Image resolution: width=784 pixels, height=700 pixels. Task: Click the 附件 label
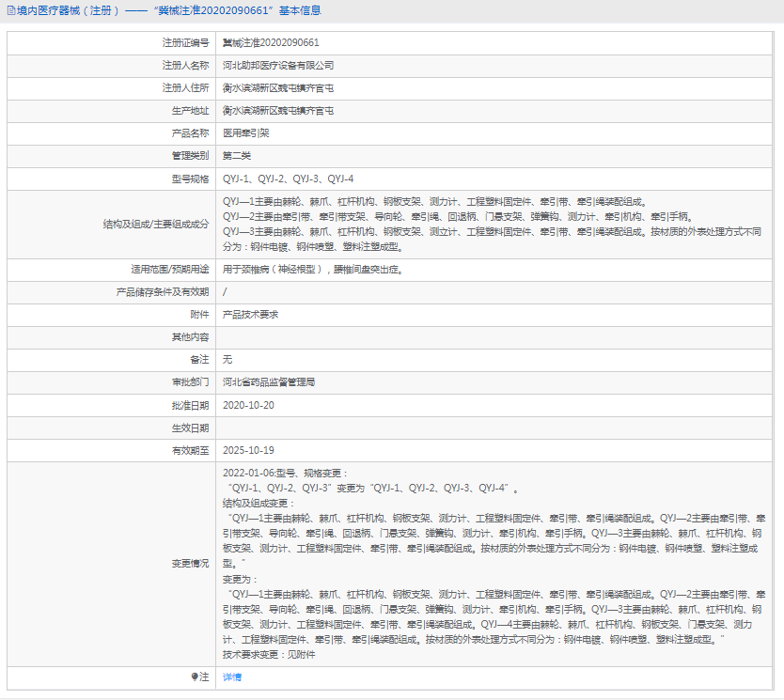pos(199,314)
